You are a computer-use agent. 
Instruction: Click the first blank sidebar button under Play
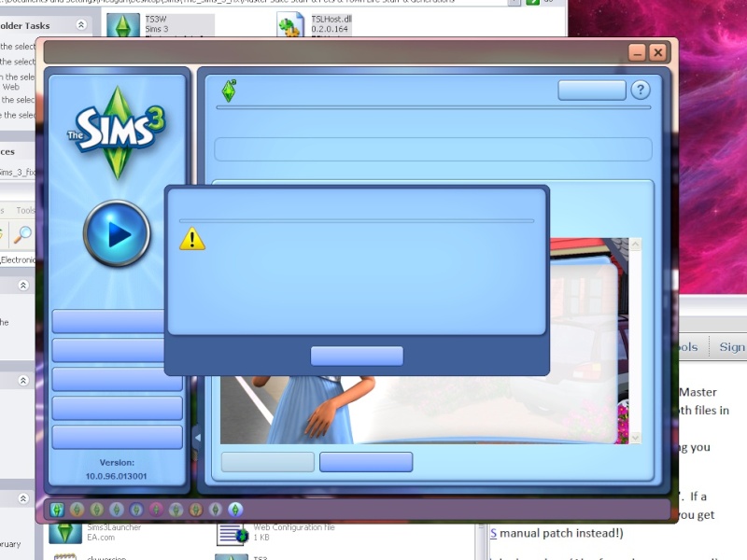pos(108,321)
